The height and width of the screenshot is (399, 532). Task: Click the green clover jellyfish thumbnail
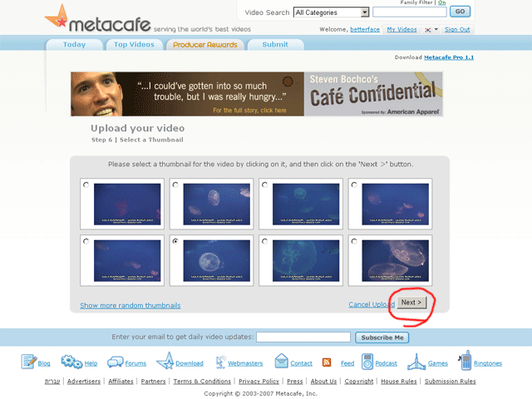pos(306,260)
